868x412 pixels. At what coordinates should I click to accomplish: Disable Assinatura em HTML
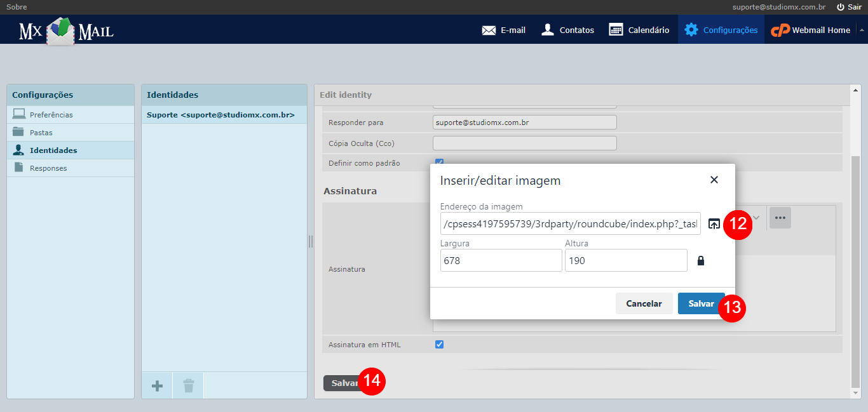[x=439, y=344]
